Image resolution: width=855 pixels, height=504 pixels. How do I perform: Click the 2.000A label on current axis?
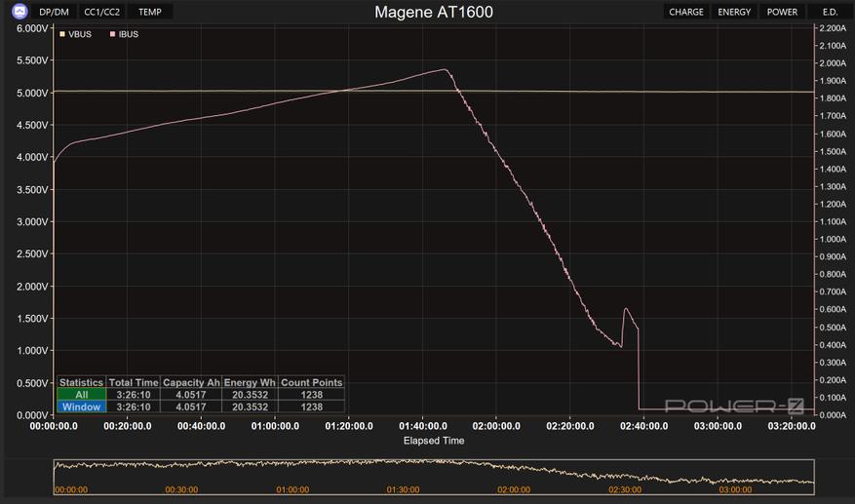point(833,63)
